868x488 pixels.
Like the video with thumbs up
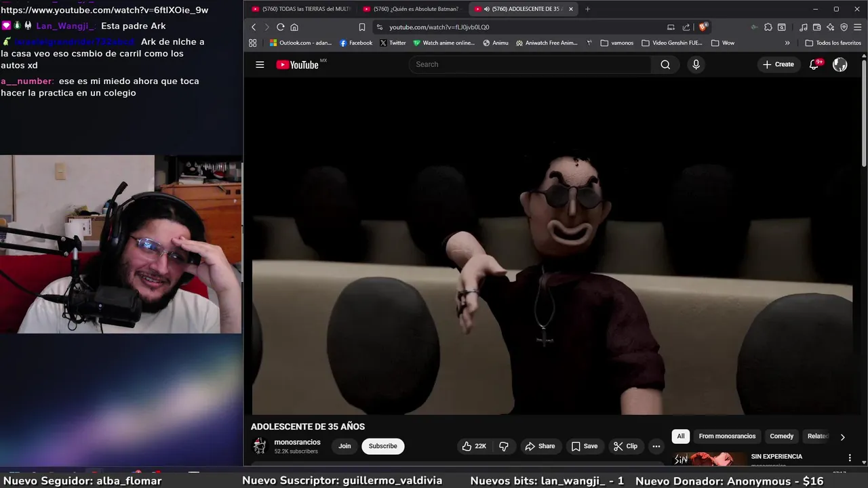[x=474, y=446]
